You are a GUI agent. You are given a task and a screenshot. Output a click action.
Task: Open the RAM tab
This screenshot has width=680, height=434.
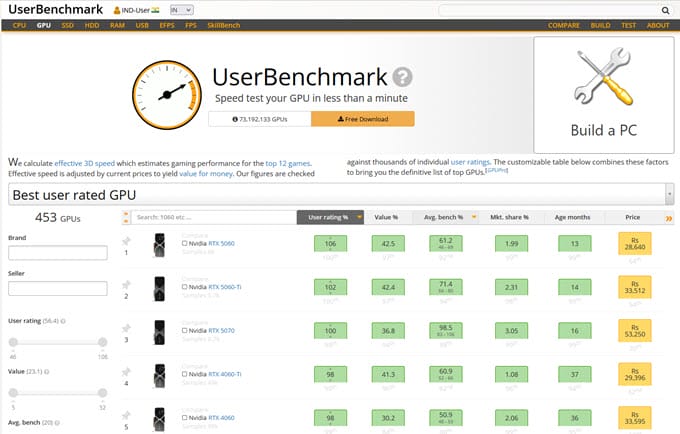click(118, 25)
